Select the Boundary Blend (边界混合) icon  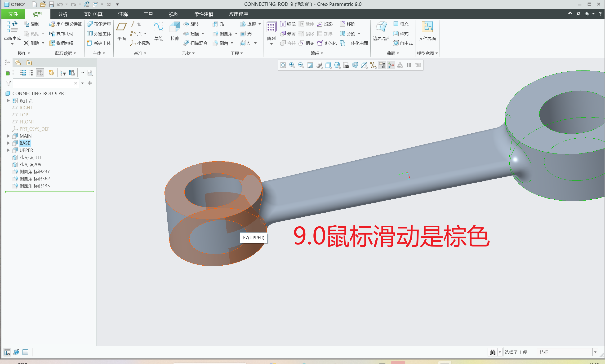tap(381, 27)
